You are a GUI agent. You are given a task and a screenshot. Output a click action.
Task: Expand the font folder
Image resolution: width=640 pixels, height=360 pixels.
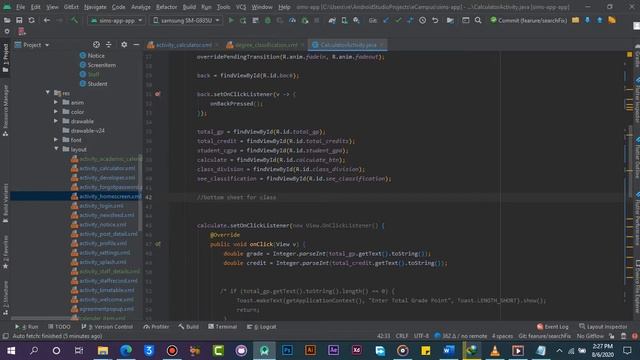pyautogui.click(x=56, y=140)
